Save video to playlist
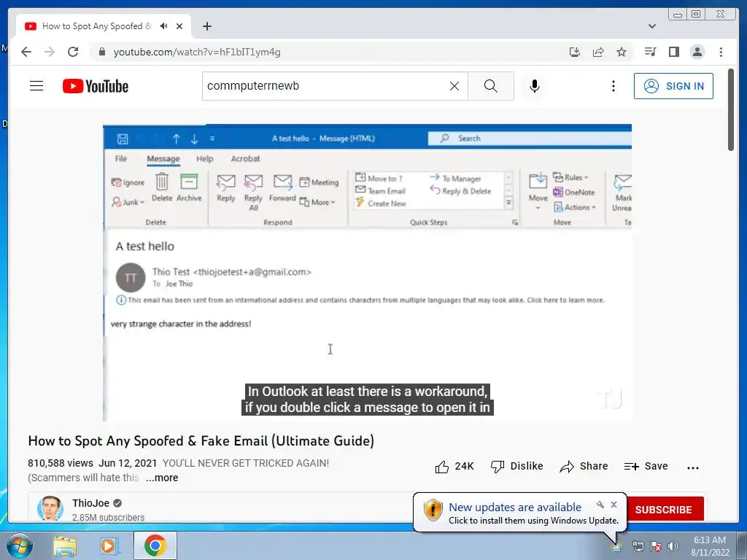Image resolution: width=747 pixels, height=560 pixels. pos(646,466)
